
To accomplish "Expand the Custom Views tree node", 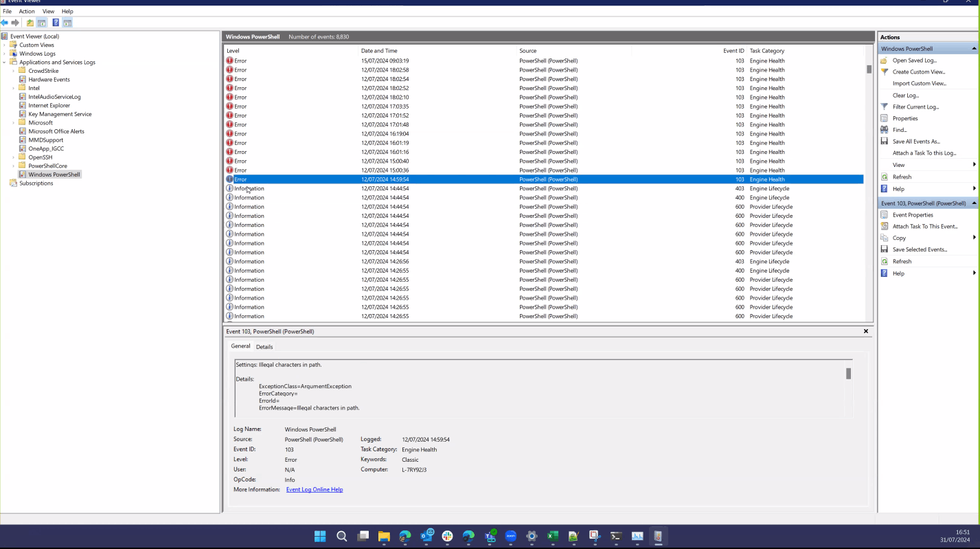I will click(5, 45).
